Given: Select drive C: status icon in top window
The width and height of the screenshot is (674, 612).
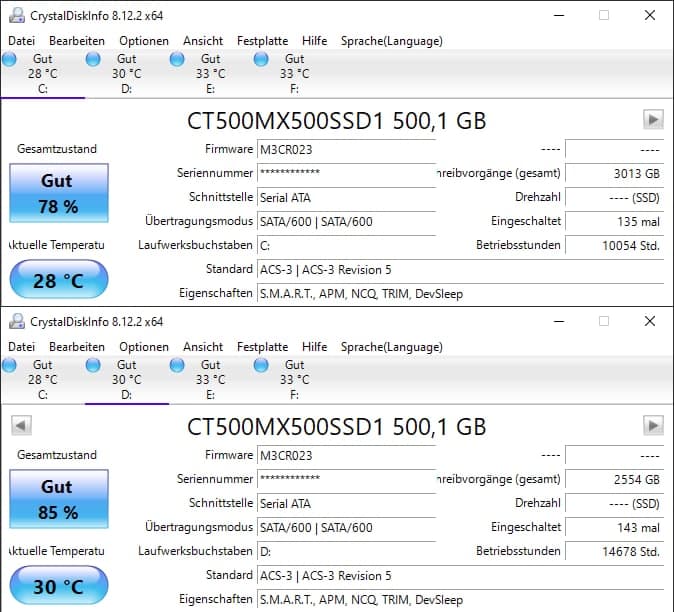Looking at the screenshot, I should tap(9, 59).
